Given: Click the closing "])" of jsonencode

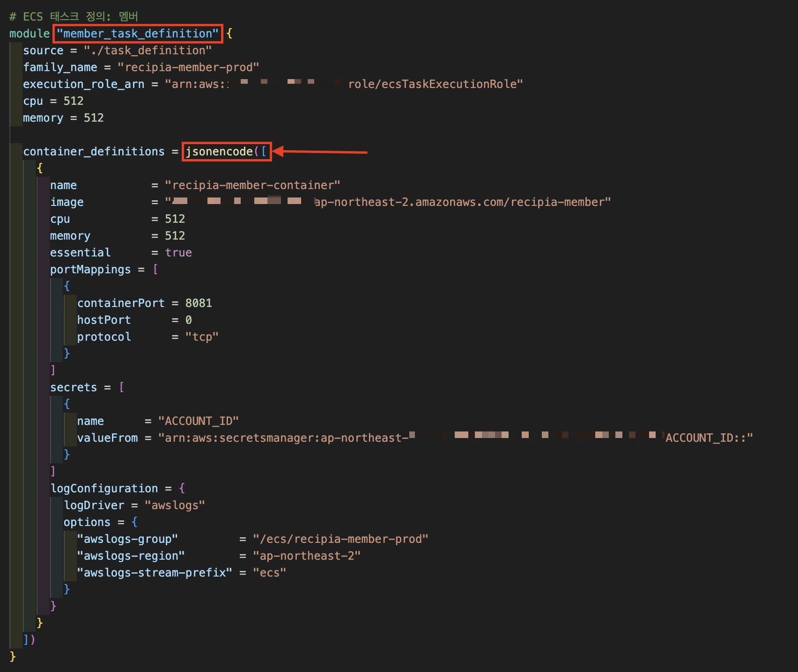Looking at the screenshot, I should 29,639.
